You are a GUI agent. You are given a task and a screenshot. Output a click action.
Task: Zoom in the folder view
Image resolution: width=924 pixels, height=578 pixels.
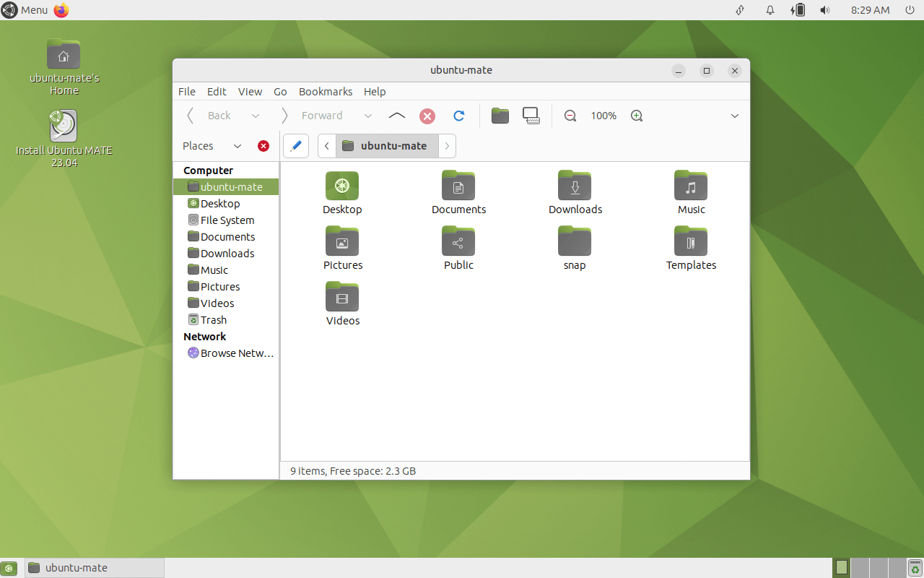637,116
